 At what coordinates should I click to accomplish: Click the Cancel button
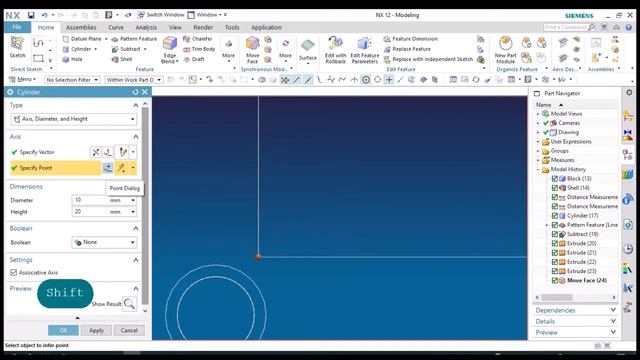pyautogui.click(x=129, y=331)
